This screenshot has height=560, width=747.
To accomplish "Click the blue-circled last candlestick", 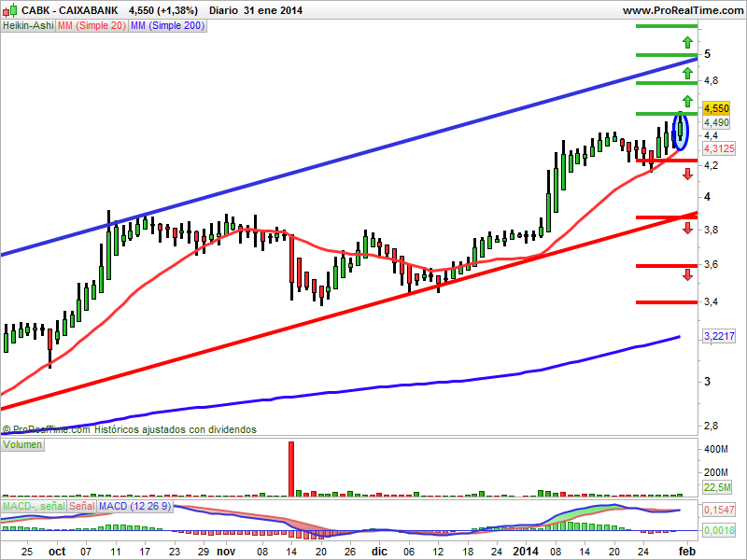I will coord(681,130).
